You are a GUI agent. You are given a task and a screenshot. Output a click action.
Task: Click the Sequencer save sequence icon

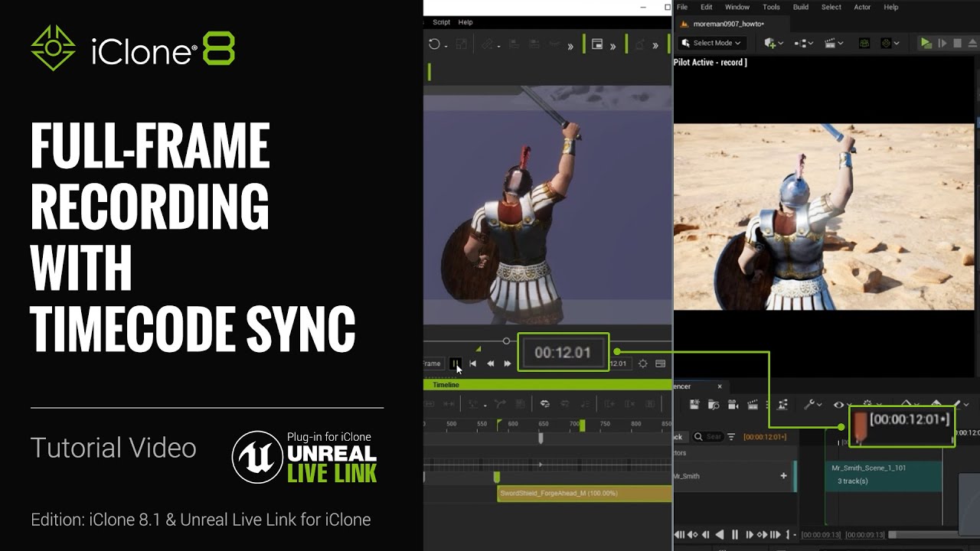click(x=694, y=405)
